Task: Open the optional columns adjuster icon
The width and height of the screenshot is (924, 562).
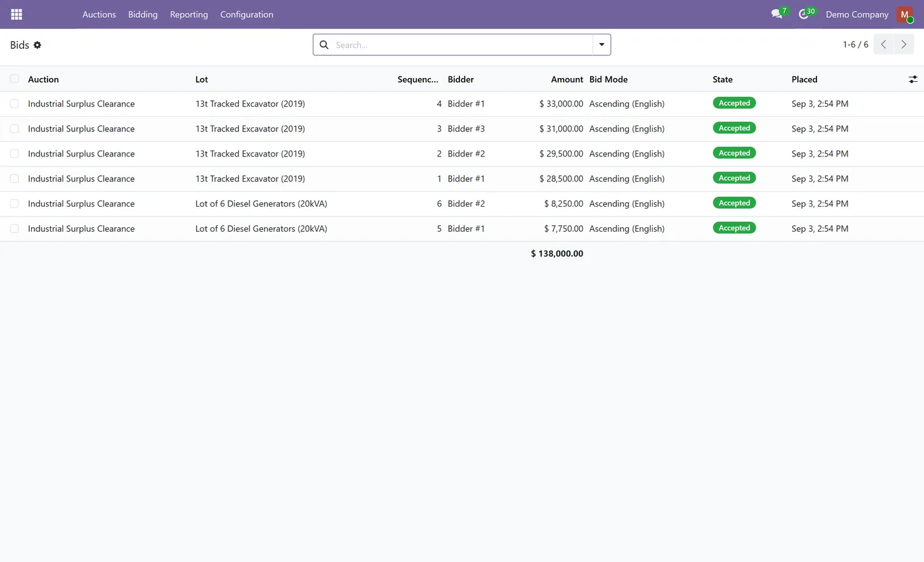Action: point(913,79)
